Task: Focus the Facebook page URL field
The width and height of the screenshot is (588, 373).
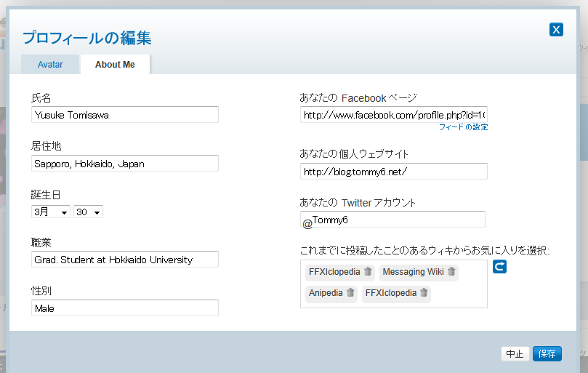Action: coord(394,115)
